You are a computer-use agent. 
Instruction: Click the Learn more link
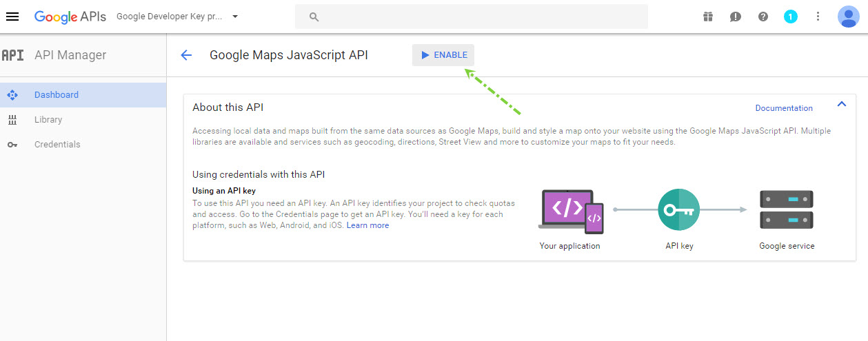367,225
